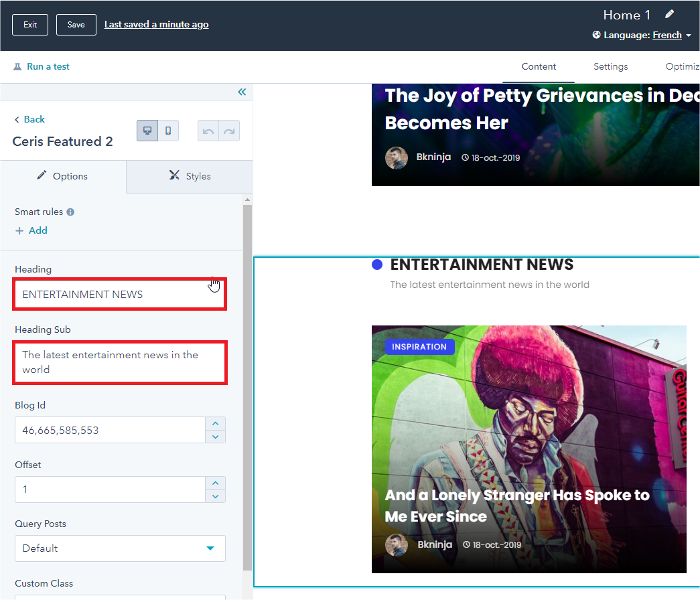Add a new smart rule
Image resolution: width=700 pixels, height=600 pixels.
pyautogui.click(x=31, y=230)
